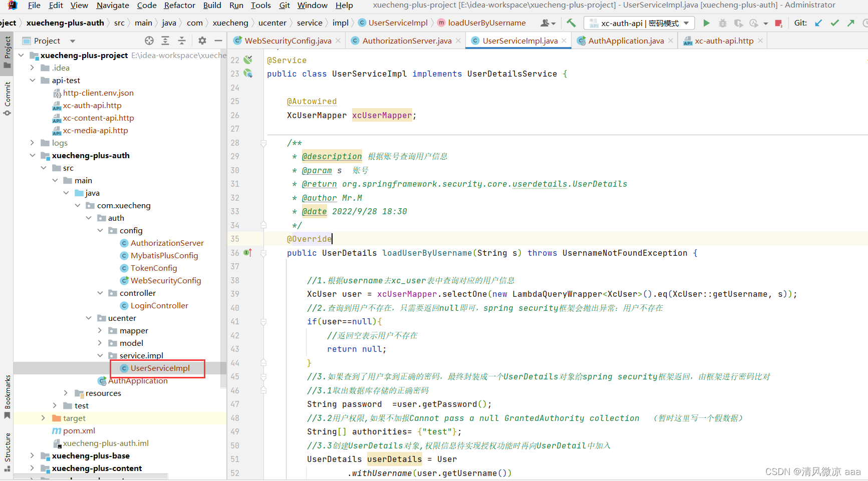Start debugging with the bug icon

[722, 23]
